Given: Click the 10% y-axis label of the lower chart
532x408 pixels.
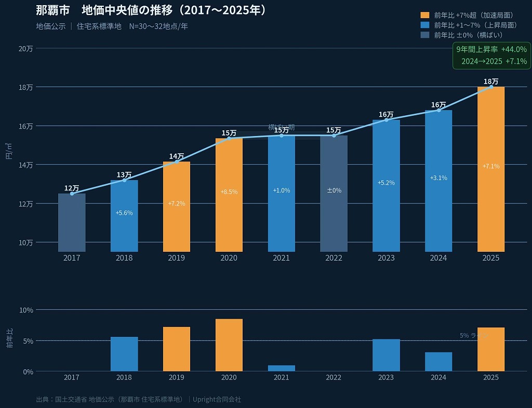Looking at the screenshot, I should [x=26, y=310].
